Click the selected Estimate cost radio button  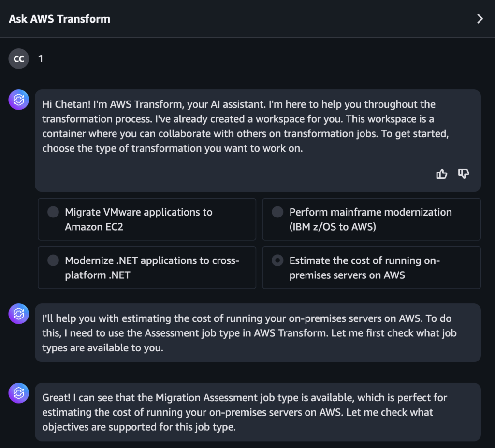pyautogui.click(x=277, y=260)
